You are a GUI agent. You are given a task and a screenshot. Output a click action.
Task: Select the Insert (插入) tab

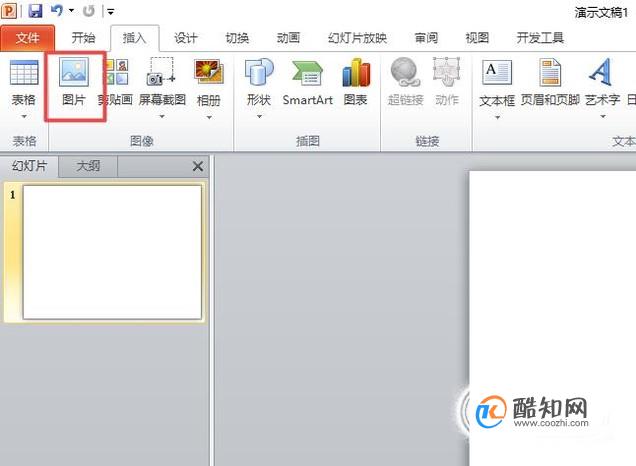[x=135, y=38]
